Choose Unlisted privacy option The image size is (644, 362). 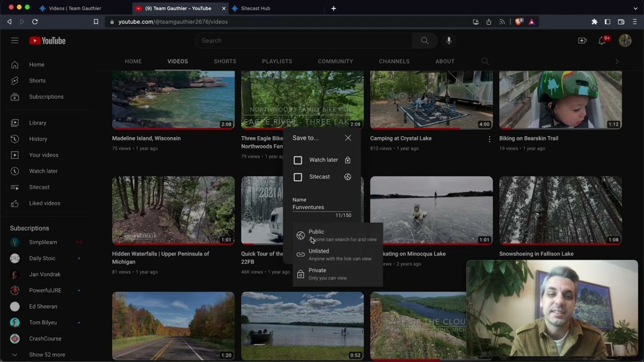point(338,255)
